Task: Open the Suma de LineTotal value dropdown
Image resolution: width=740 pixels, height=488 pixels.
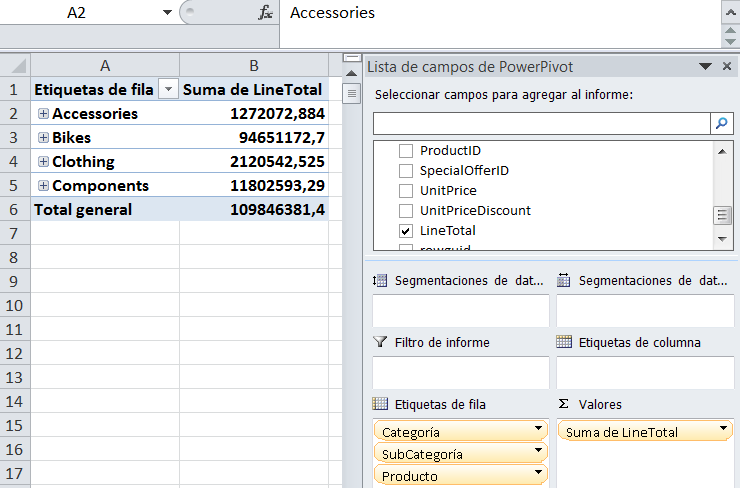Action: pos(723,431)
